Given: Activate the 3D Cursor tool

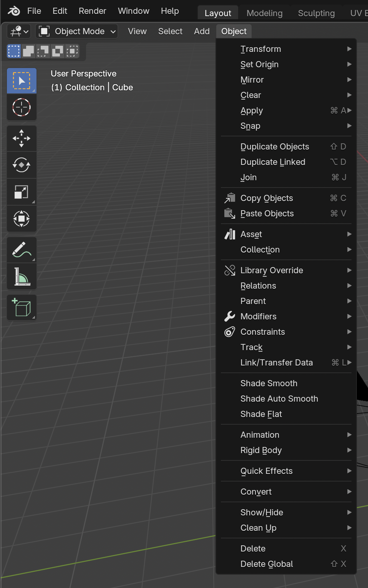Looking at the screenshot, I should click(x=22, y=107).
